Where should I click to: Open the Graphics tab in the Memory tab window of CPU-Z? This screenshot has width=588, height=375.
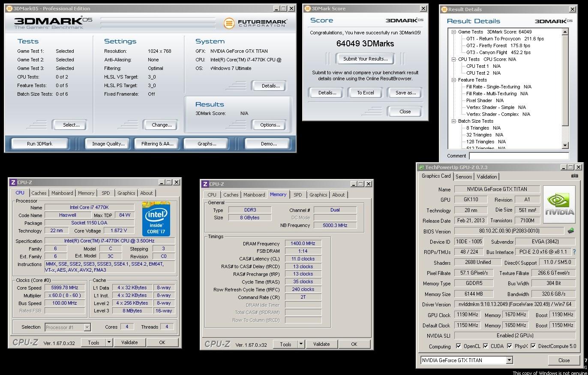[x=318, y=195]
